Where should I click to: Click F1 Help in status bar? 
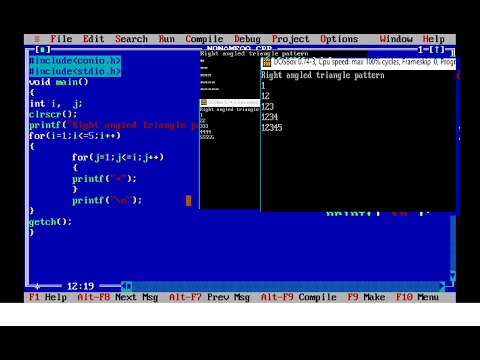(x=48, y=297)
